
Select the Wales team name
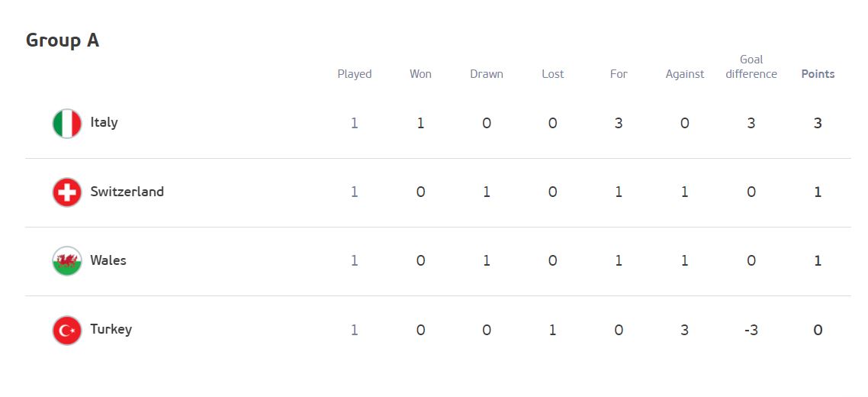pyautogui.click(x=108, y=260)
